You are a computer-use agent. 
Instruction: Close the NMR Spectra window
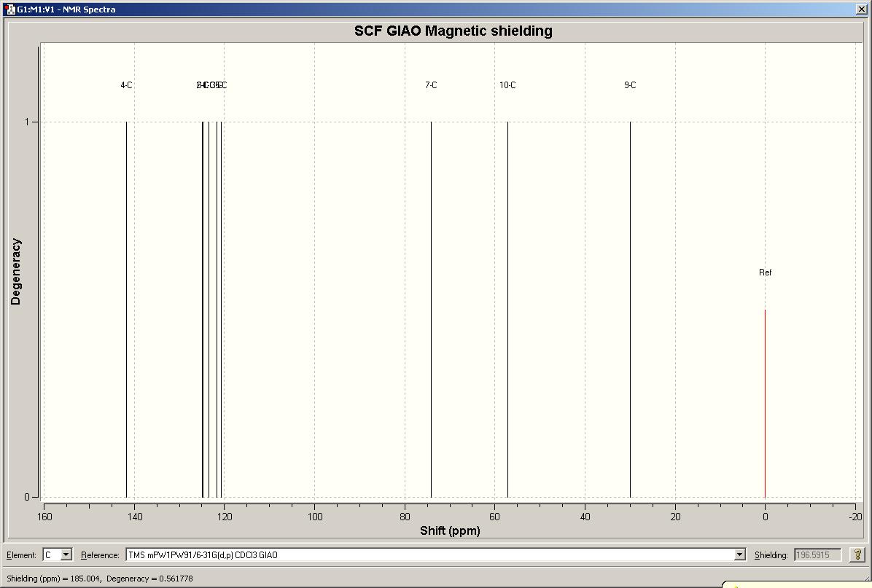[x=861, y=9]
